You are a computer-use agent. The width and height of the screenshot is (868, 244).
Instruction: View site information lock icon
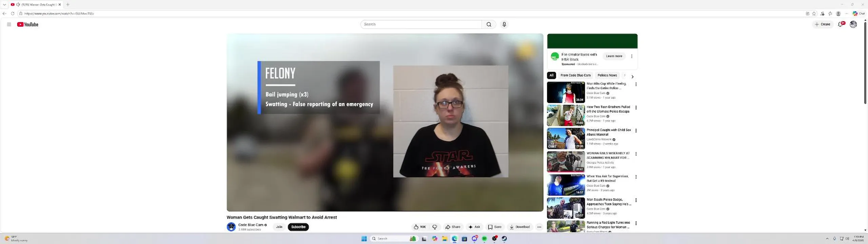coord(21,14)
